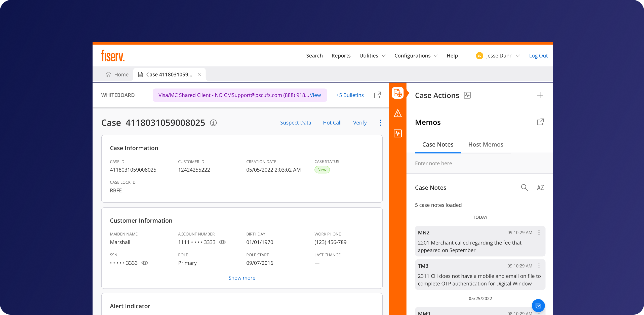Reveal the full SSN

click(145, 263)
